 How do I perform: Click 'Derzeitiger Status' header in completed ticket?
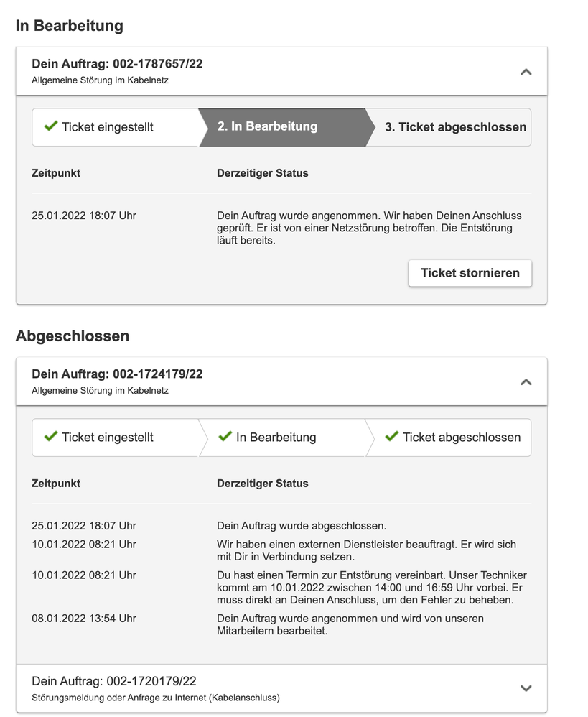262,484
